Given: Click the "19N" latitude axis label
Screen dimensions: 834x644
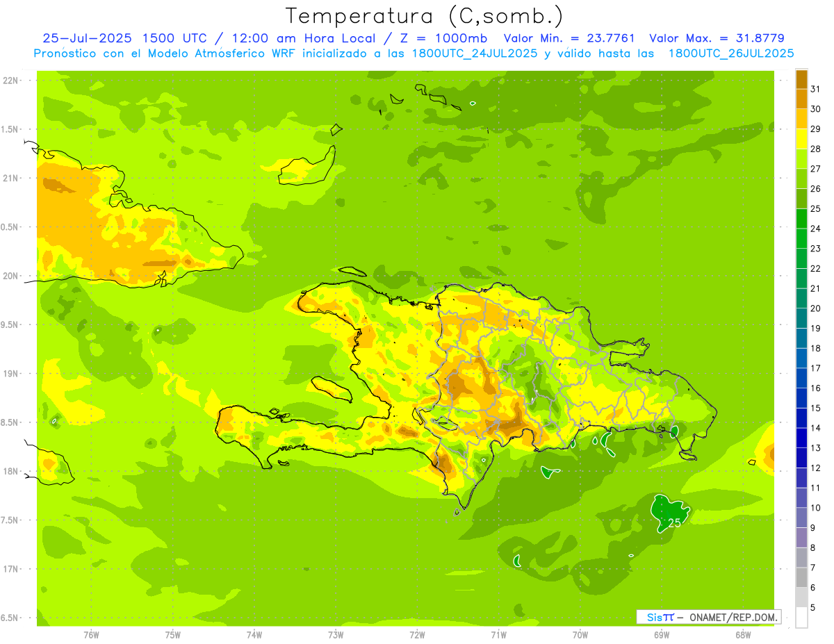Looking at the screenshot, I should click(x=10, y=373).
